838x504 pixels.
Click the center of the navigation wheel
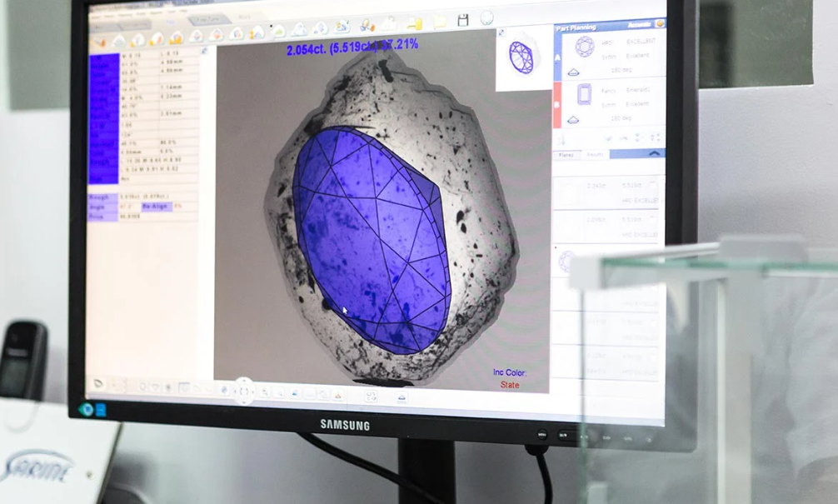[x=244, y=392]
